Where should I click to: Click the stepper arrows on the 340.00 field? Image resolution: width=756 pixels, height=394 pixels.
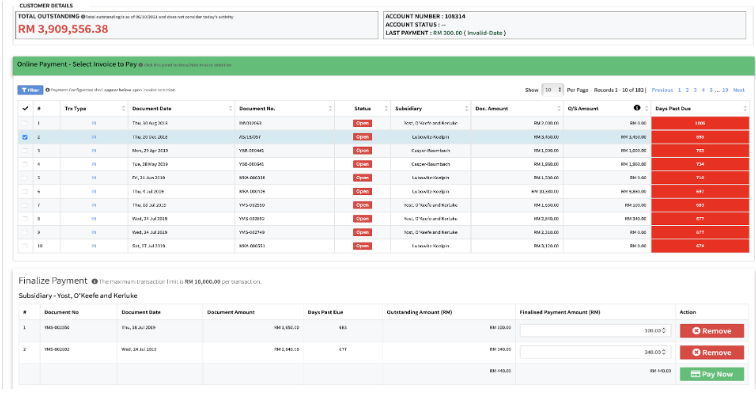click(x=664, y=353)
